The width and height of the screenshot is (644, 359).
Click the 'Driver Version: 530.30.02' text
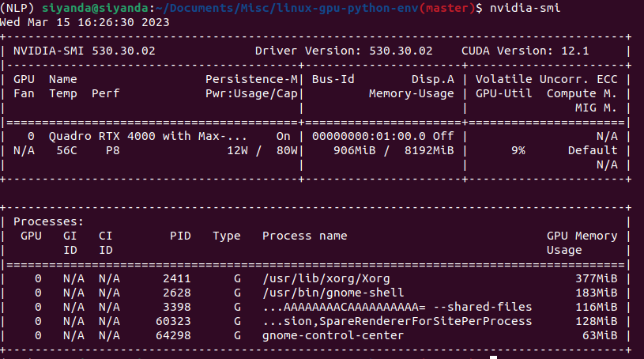[344, 51]
